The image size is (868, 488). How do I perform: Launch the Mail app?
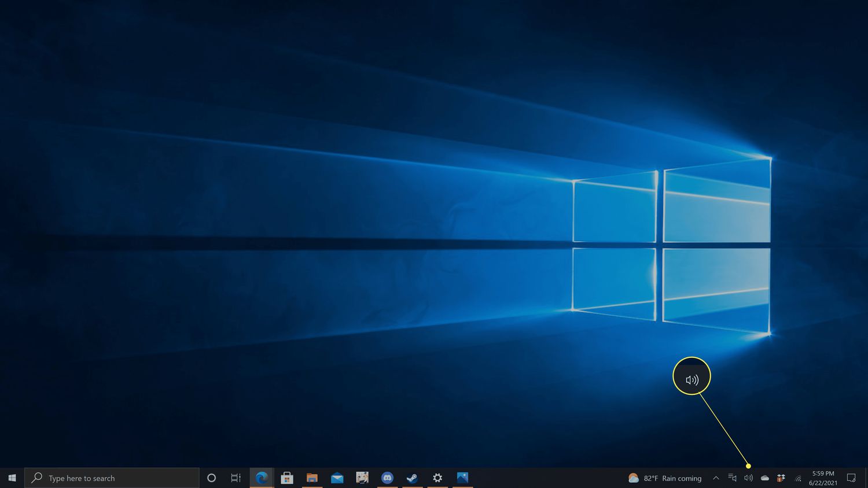337,478
